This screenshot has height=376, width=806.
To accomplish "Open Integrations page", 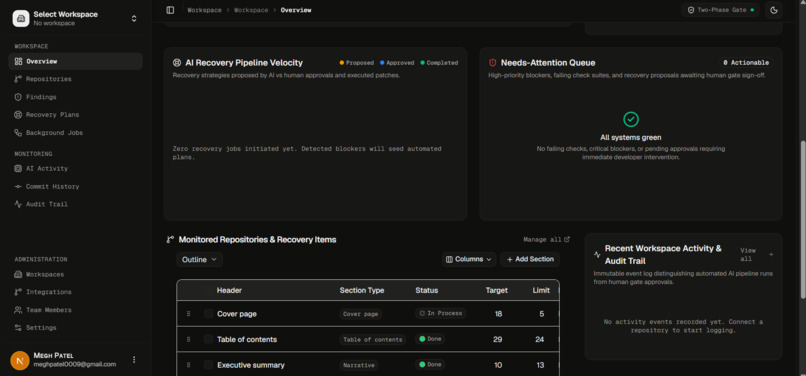I will 76,292.
